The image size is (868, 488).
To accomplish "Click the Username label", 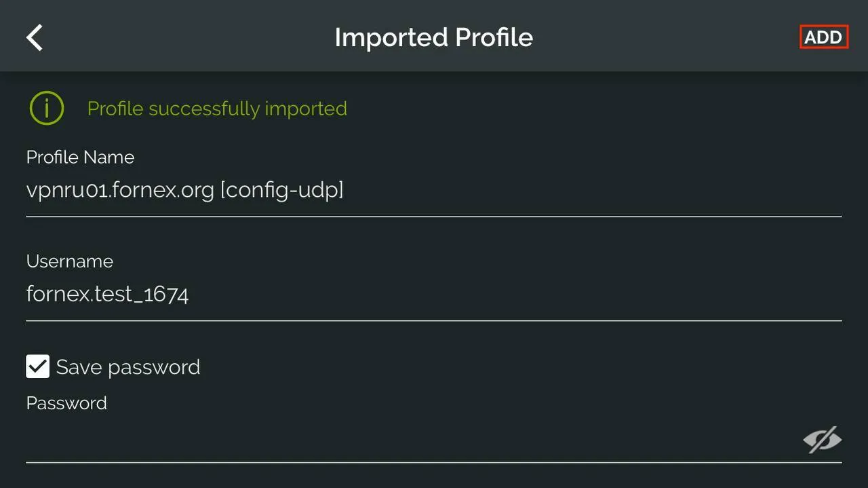I will pos(69,261).
